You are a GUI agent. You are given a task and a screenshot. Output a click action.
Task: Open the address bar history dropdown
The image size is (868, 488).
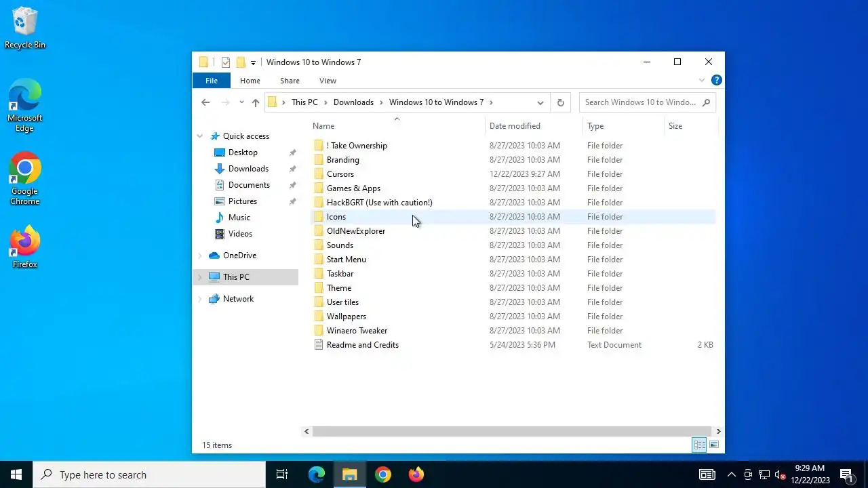click(x=540, y=102)
